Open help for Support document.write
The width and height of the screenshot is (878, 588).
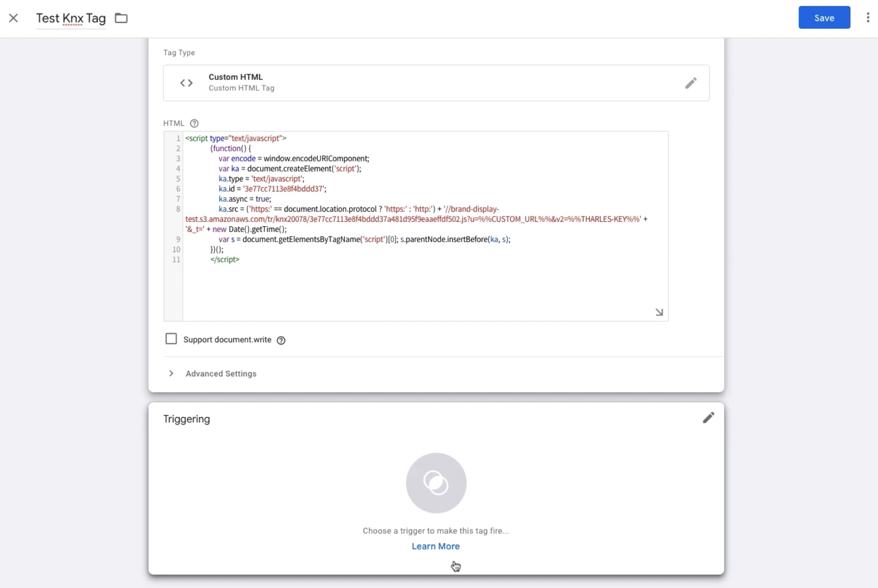tap(281, 340)
